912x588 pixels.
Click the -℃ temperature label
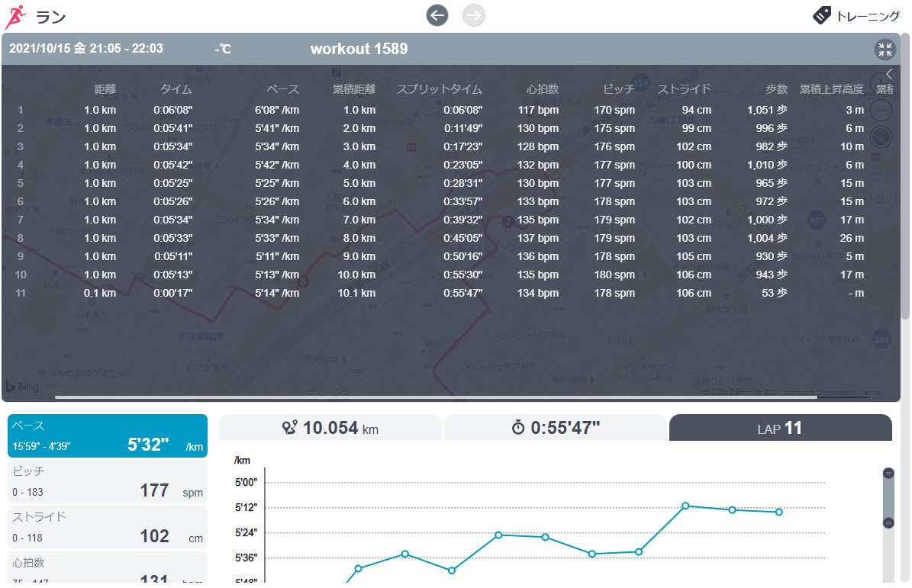click(x=223, y=49)
